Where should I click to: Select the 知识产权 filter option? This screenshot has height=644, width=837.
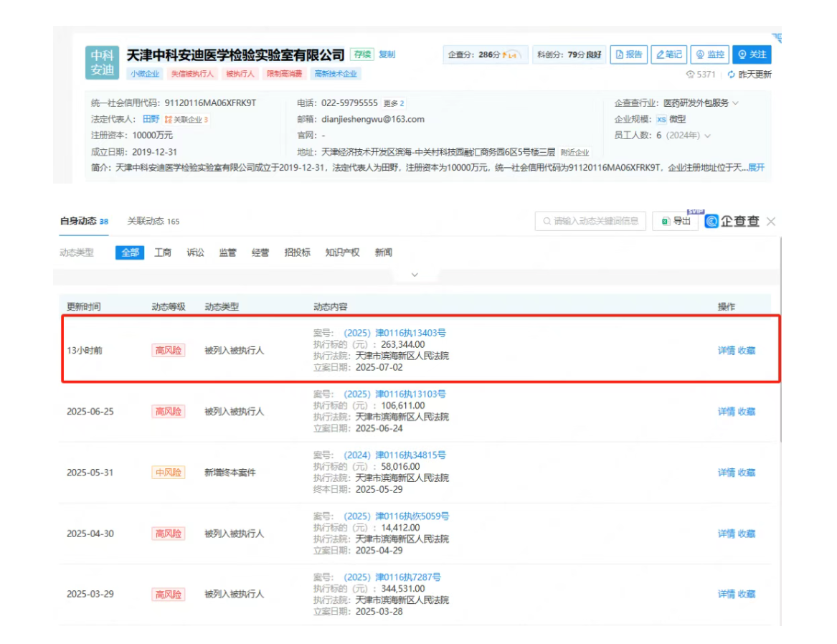click(341, 252)
